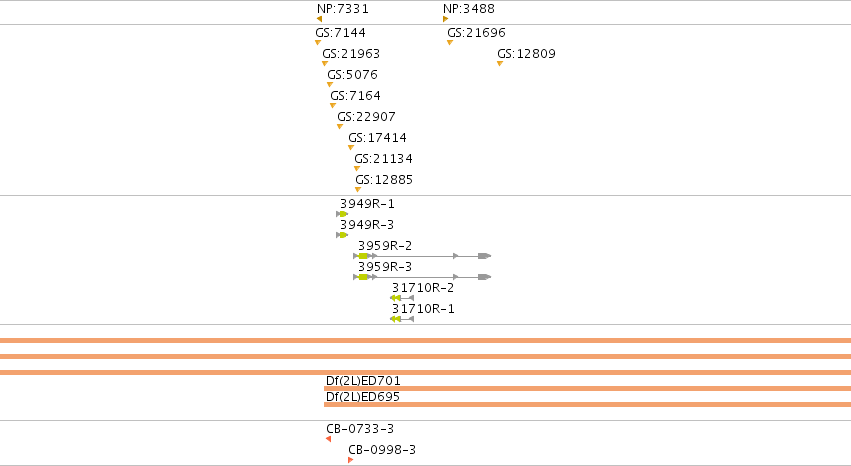Click the CB-0998-3 red marker triangle
This screenshot has height=466, width=851.
(x=351, y=460)
